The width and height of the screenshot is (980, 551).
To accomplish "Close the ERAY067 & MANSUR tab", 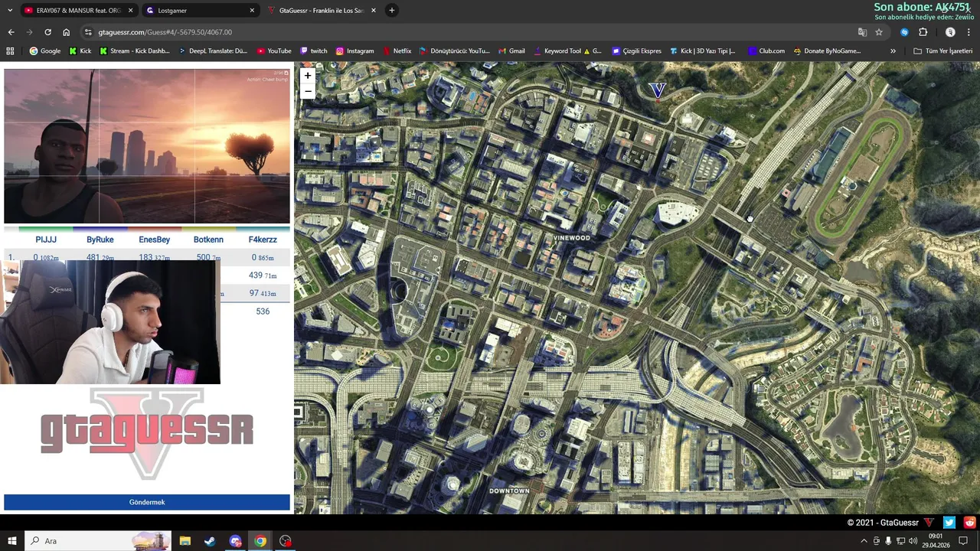I will coord(130,11).
